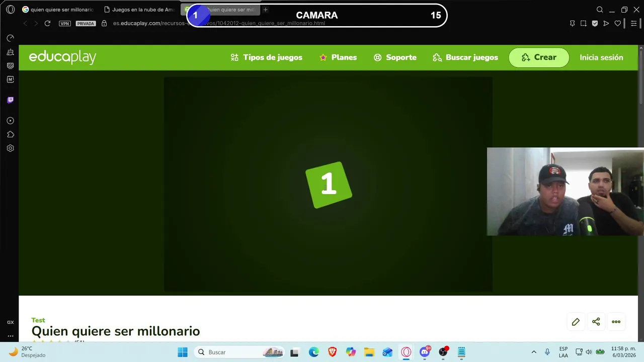Click the microphone icon in system tray
This screenshot has height=362, width=644.
coord(547,352)
